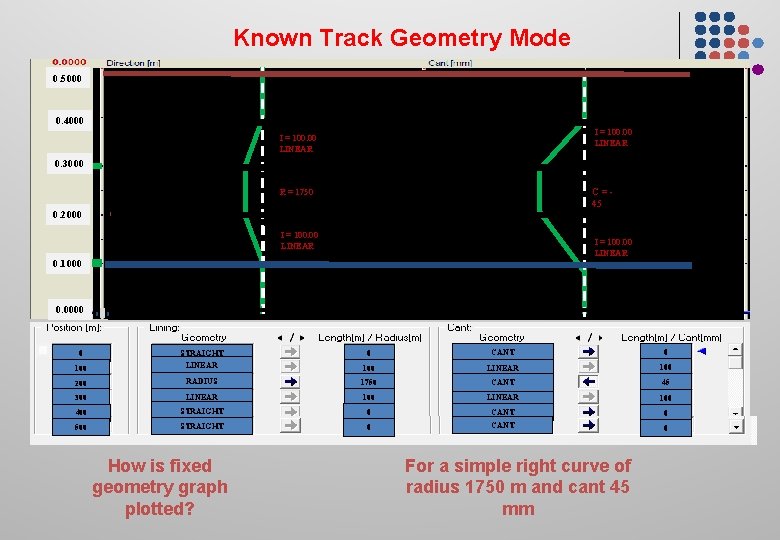780x540 pixels.
Task: Select Cant length field at position 100
Action: [666, 367]
